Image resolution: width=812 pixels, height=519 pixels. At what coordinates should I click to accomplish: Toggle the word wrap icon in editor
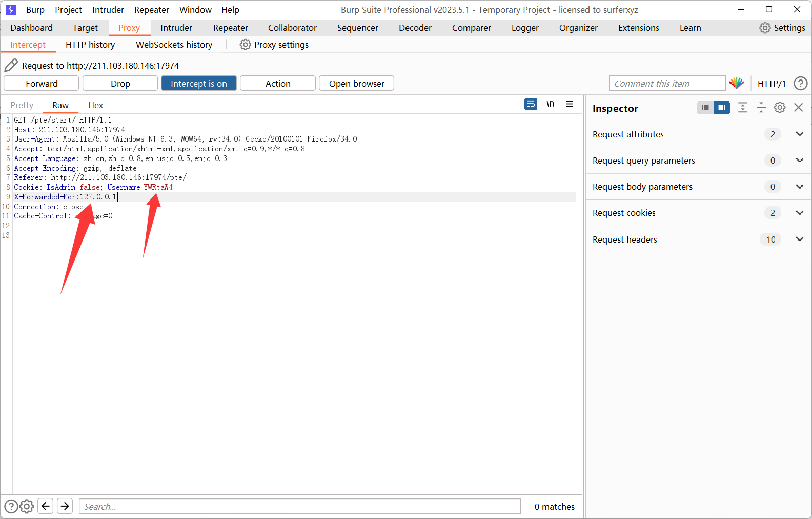tap(531, 104)
